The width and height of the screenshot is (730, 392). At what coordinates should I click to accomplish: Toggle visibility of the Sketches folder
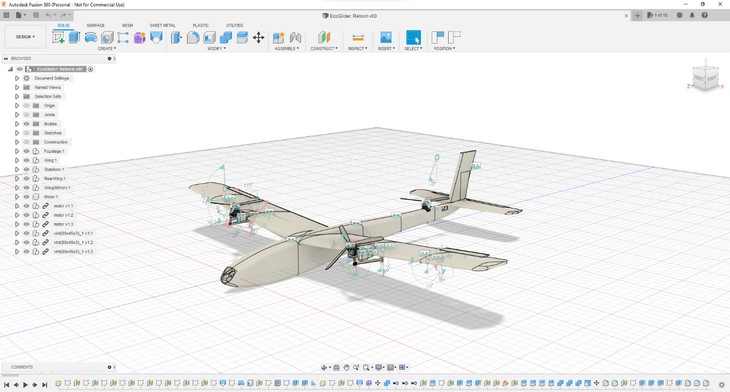27,133
